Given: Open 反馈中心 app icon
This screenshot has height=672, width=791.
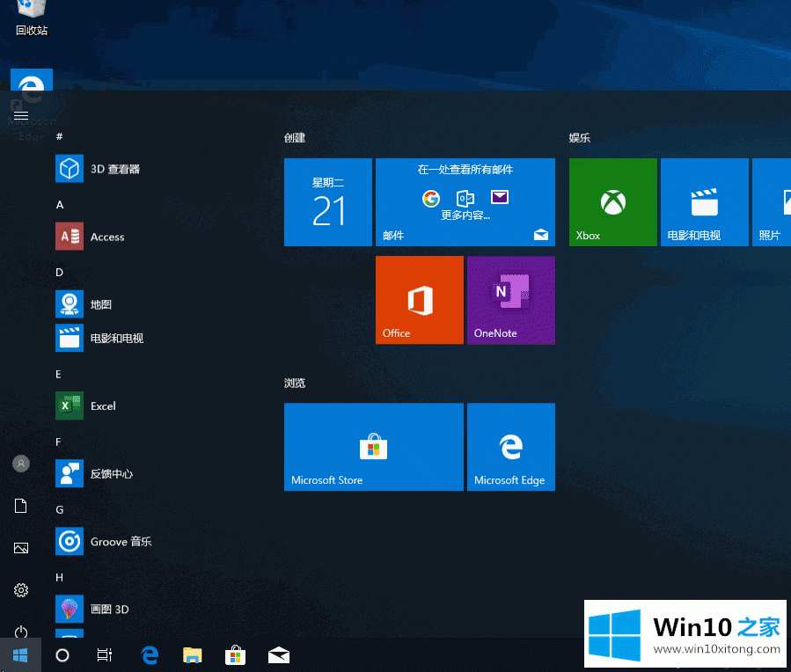Looking at the screenshot, I should click(70, 473).
